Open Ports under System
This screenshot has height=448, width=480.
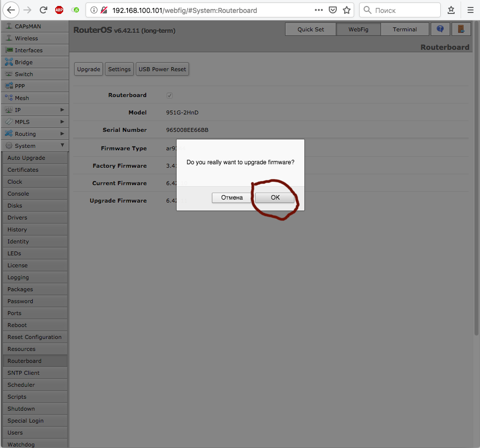point(35,313)
